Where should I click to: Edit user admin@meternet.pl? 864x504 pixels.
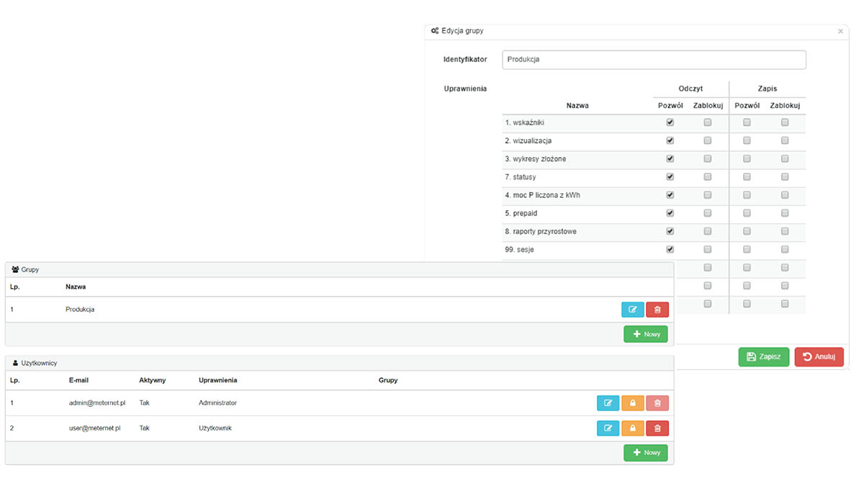608,403
